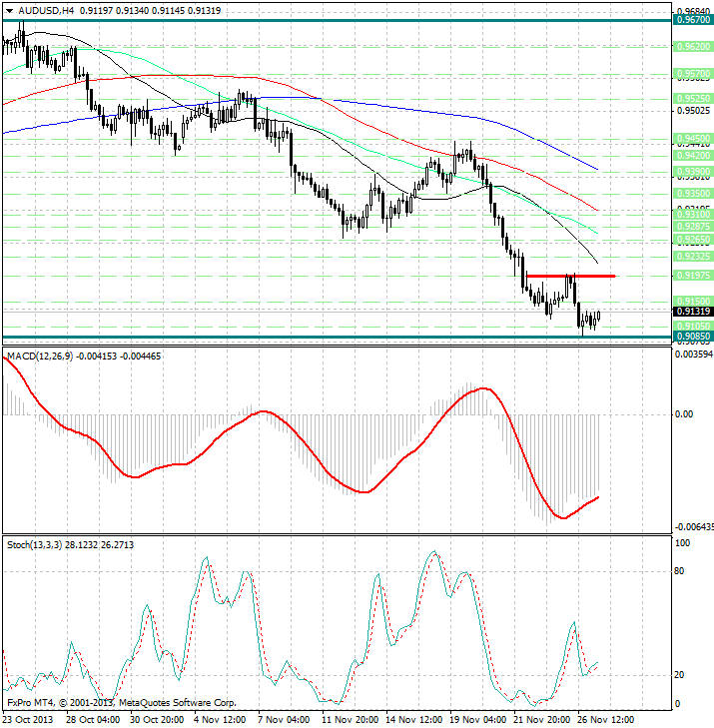Select the 0.92325 price level label
The width and height of the screenshot is (714, 728).
tap(693, 257)
